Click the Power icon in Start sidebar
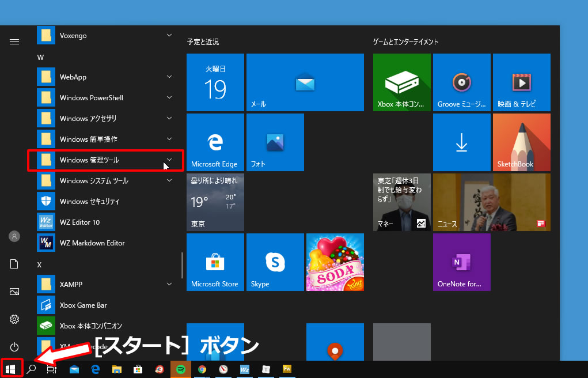 coord(14,347)
